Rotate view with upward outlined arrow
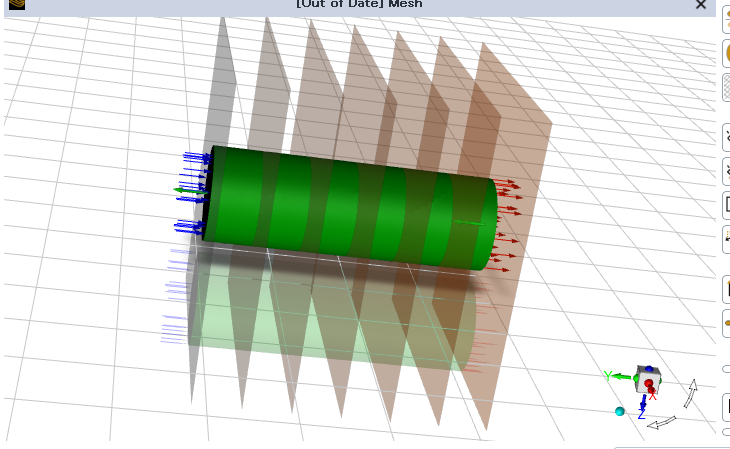 point(691,393)
